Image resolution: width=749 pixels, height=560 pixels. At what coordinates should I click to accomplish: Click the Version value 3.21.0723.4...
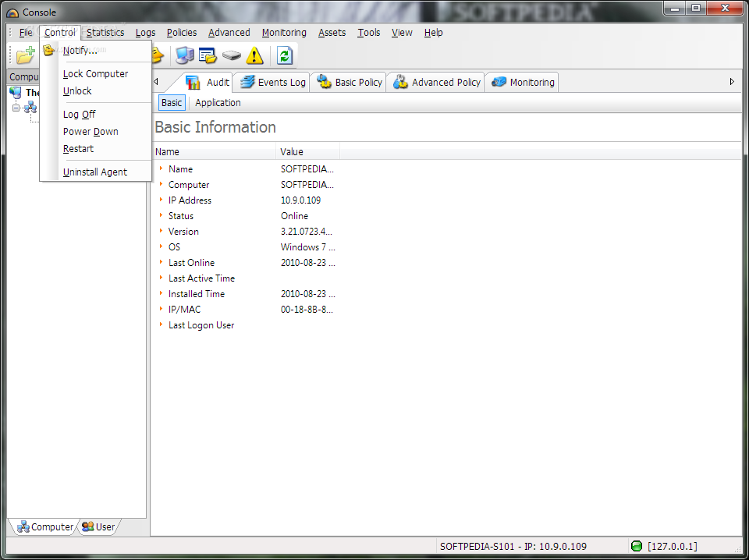pyautogui.click(x=306, y=232)
